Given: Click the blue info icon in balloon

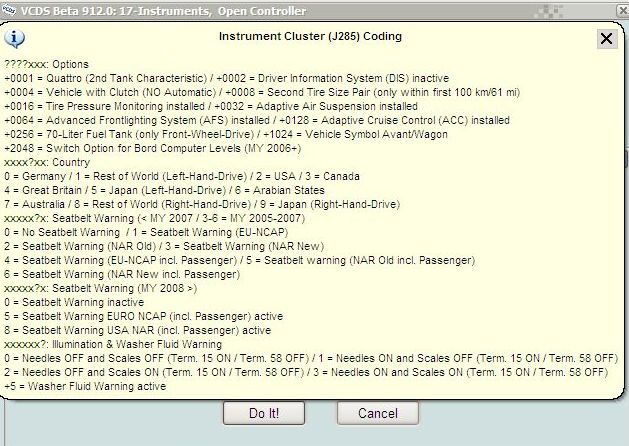Looking at the screenshot, I should [14, 39].
